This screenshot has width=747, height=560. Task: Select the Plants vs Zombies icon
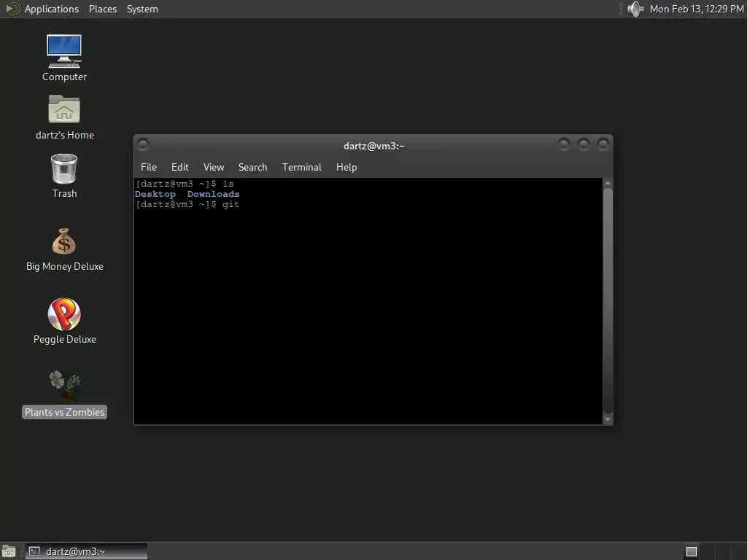[64, 394]
